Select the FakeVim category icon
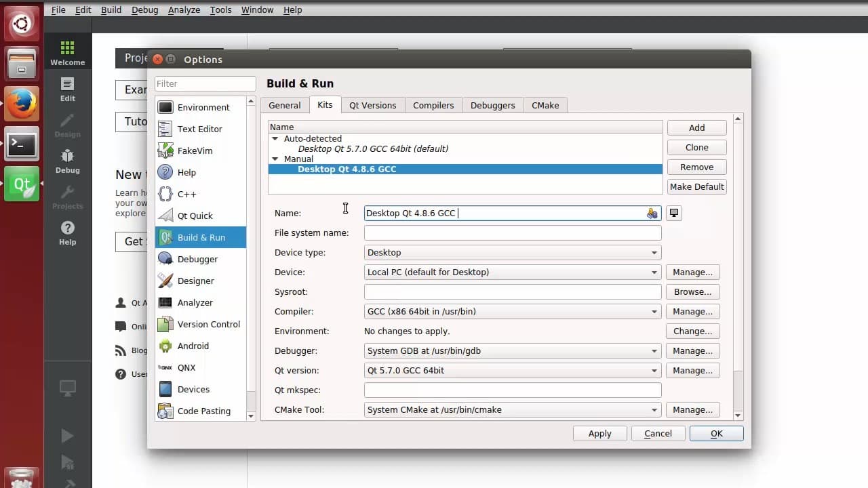868x488 pixels. point(165,150)
